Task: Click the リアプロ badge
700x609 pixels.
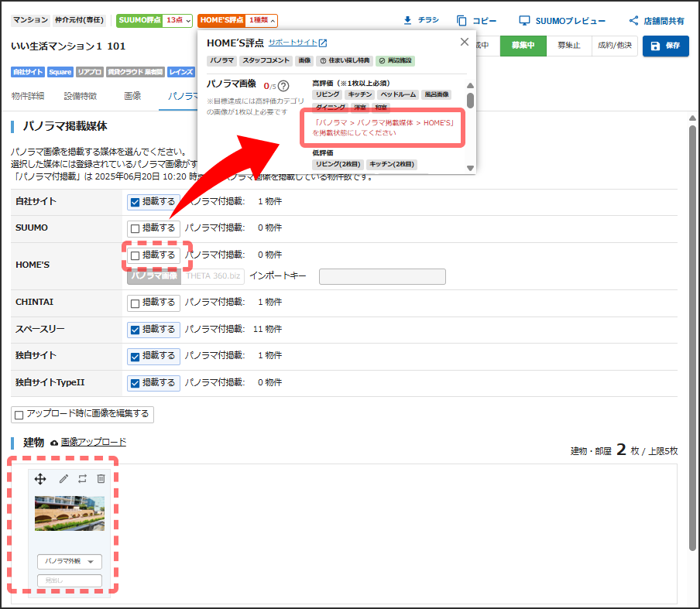Action: (x=90, y=72)
